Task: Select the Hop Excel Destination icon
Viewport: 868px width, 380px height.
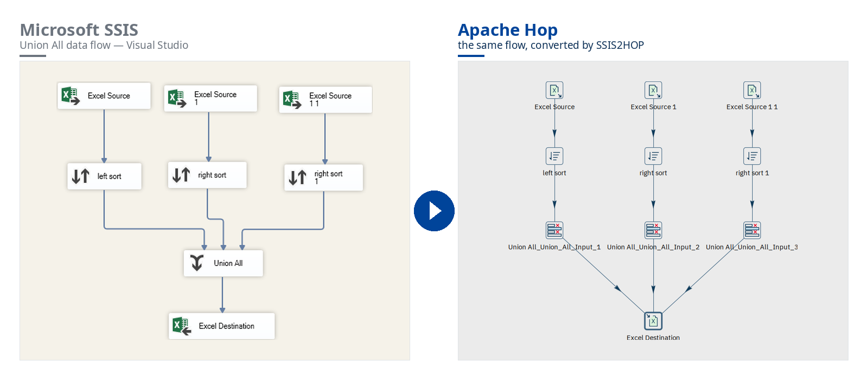Action: [x=653, y=321]
